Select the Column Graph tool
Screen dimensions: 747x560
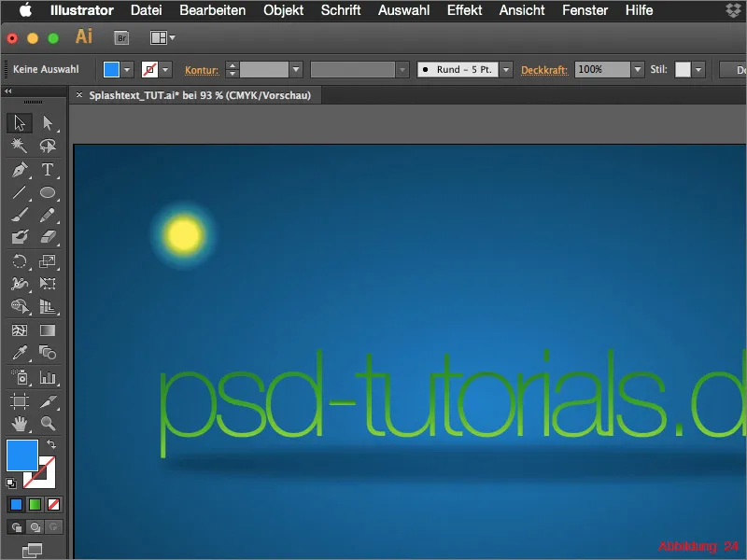pos(48,377)
